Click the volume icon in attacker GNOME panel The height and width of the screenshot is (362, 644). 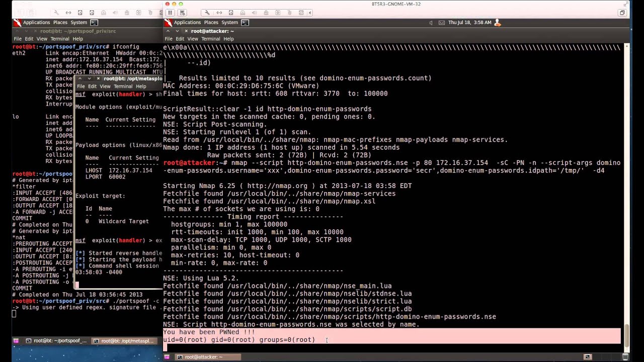[x=431, y=23]
